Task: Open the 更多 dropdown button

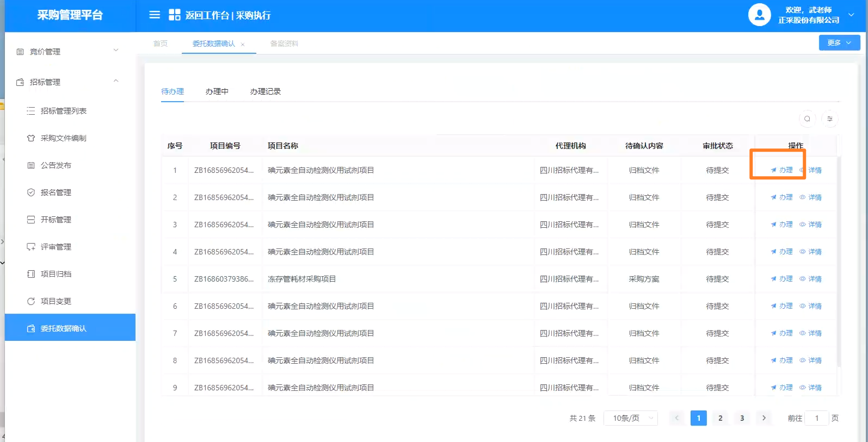Action: [x=839, y=42]
